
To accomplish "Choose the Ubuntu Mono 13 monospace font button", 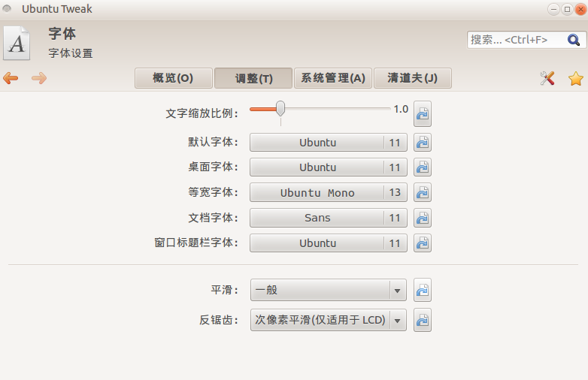I will point(328,192).
